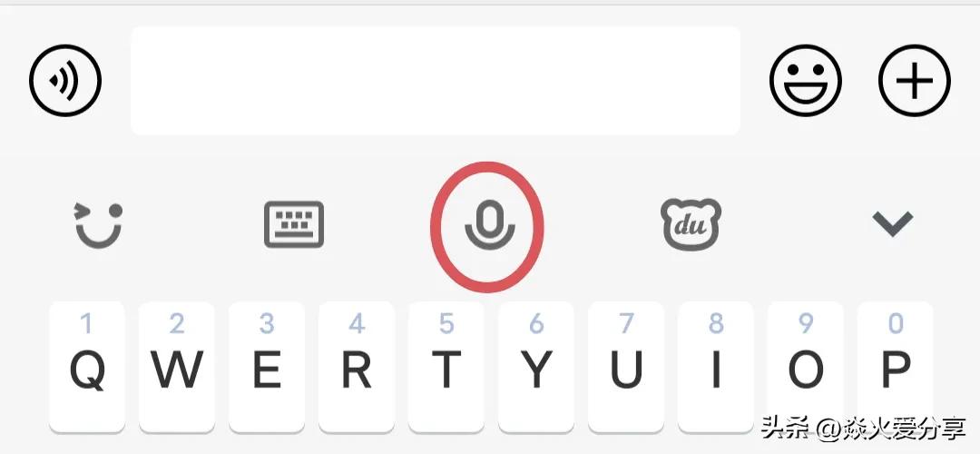Tap the I key
The image size is (980, 454).
(x=716, y=367)
